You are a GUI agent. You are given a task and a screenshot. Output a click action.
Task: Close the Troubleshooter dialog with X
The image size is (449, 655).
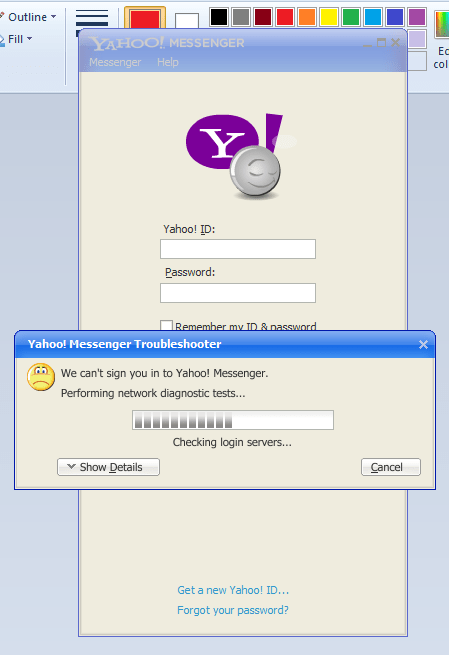point(423,344)
